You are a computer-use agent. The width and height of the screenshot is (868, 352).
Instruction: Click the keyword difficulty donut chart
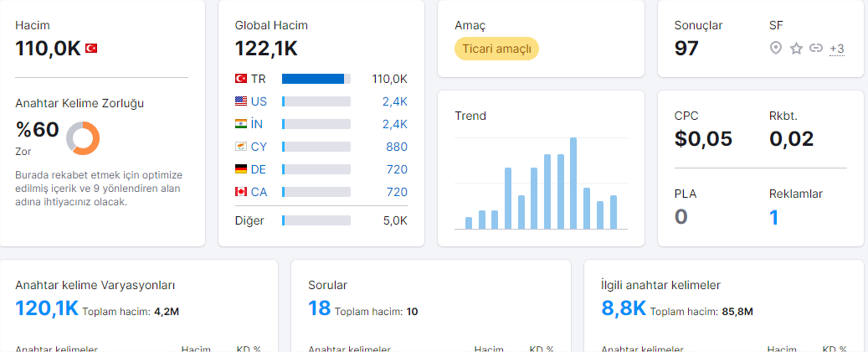tap(83, 138)
